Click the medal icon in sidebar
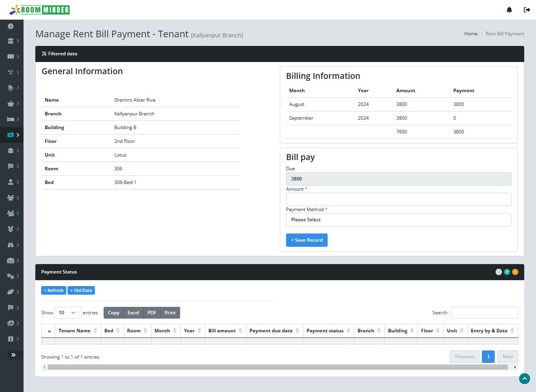 11,229
